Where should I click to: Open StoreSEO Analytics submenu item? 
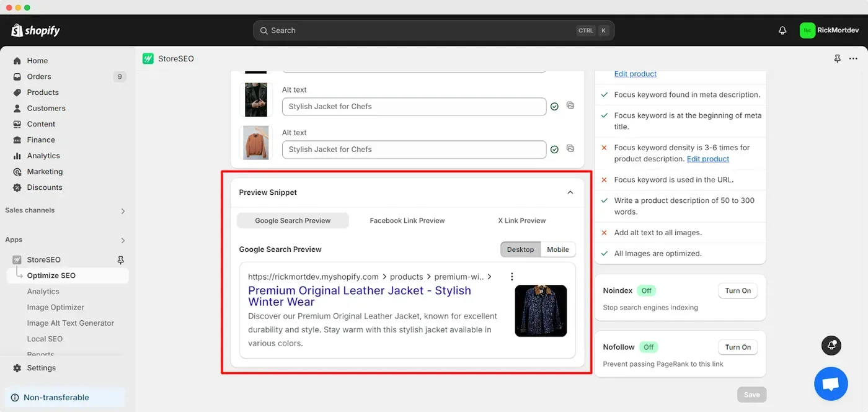pos(43,292)
